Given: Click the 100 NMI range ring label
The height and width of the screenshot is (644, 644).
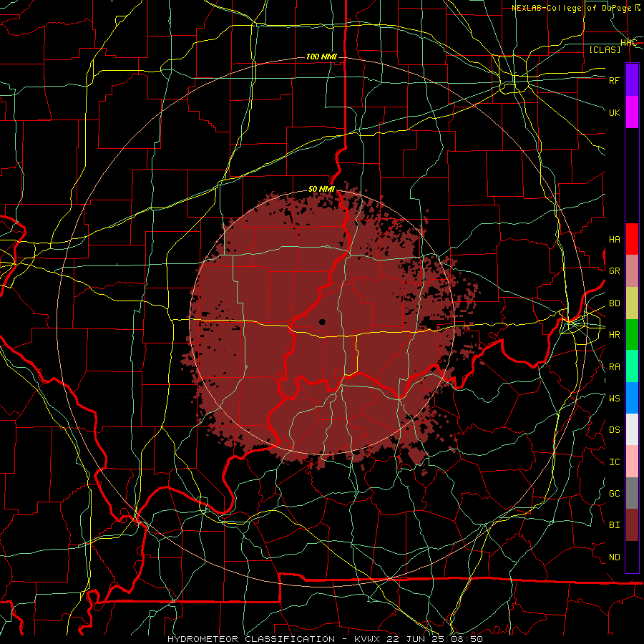Looking at the screenshot, I should [321, 57].
